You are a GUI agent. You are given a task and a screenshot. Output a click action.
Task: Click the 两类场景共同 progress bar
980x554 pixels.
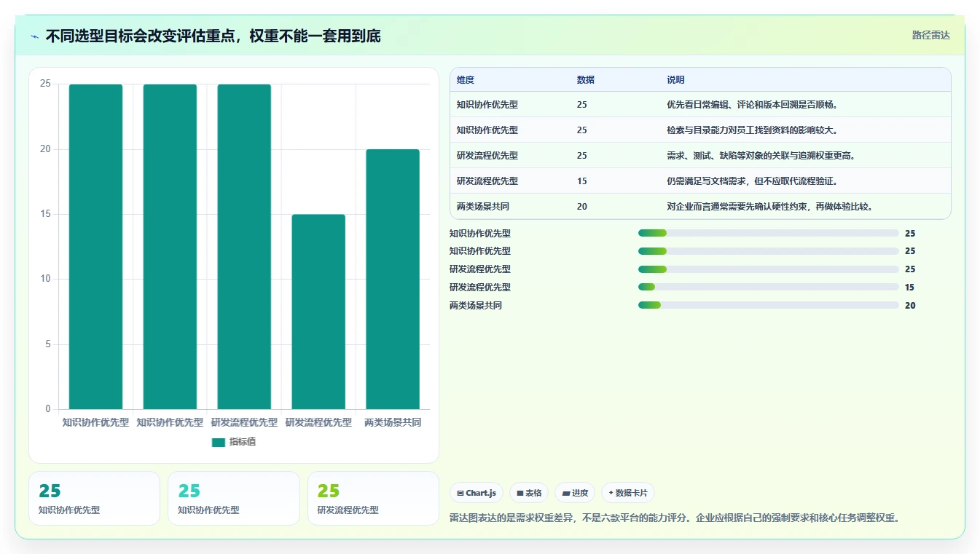point(769,306)
